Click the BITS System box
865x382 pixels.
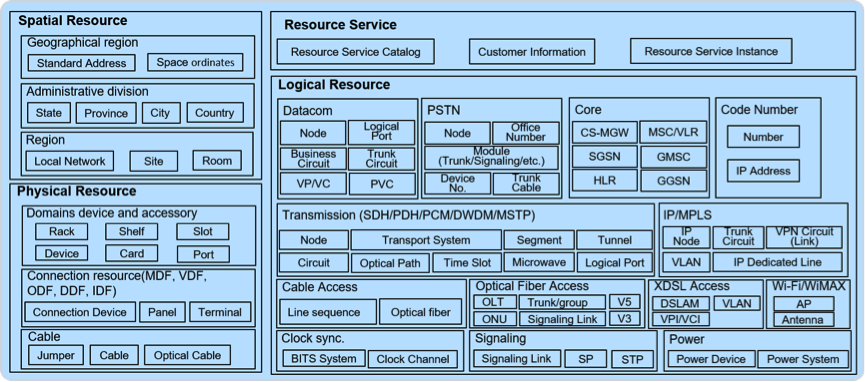[x=324, y=359]
